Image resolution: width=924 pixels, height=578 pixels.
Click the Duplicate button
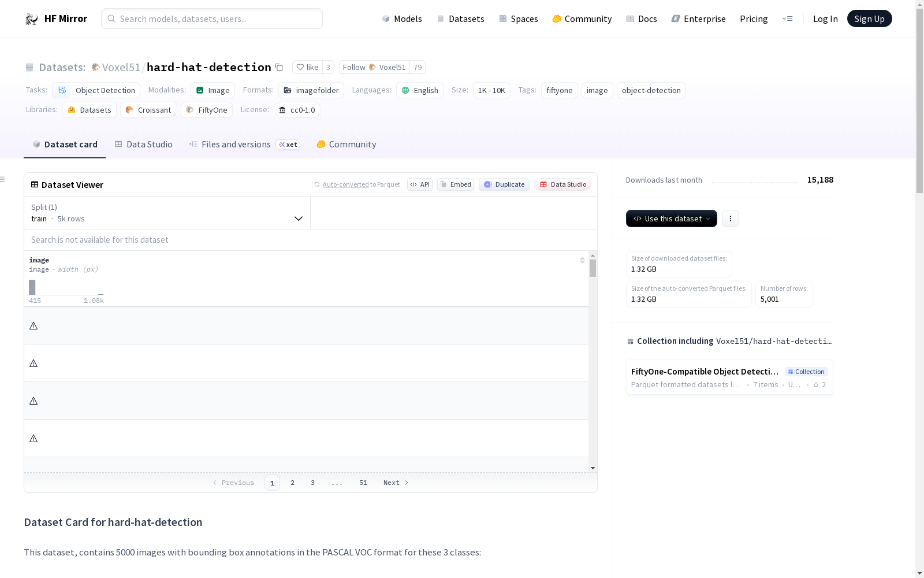pos(504,184)
